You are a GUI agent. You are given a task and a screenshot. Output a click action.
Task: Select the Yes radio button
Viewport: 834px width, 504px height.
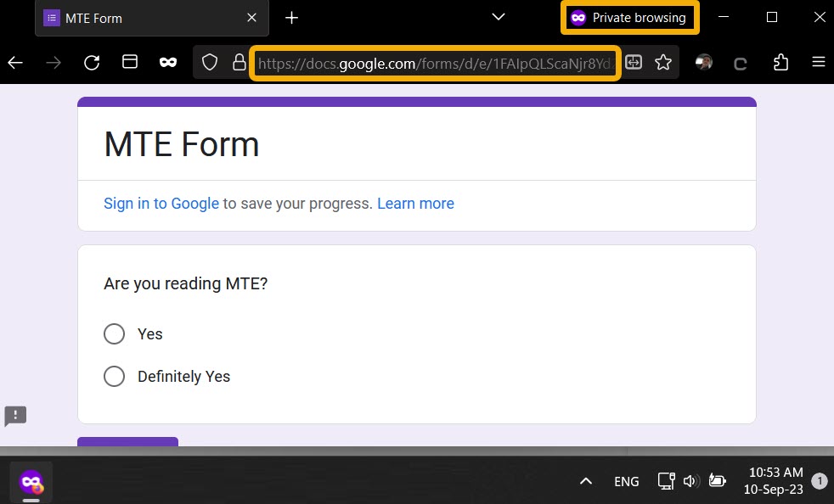pos(115,333)
